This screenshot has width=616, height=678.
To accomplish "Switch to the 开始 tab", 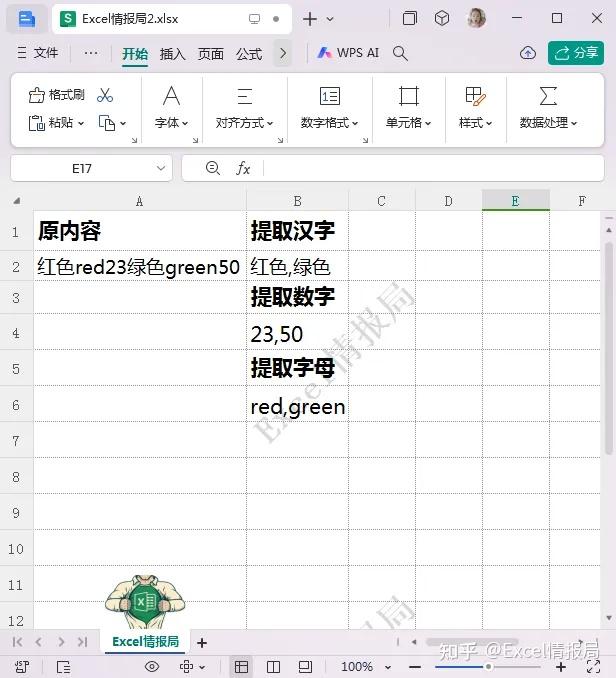I will tap(135, 54).
